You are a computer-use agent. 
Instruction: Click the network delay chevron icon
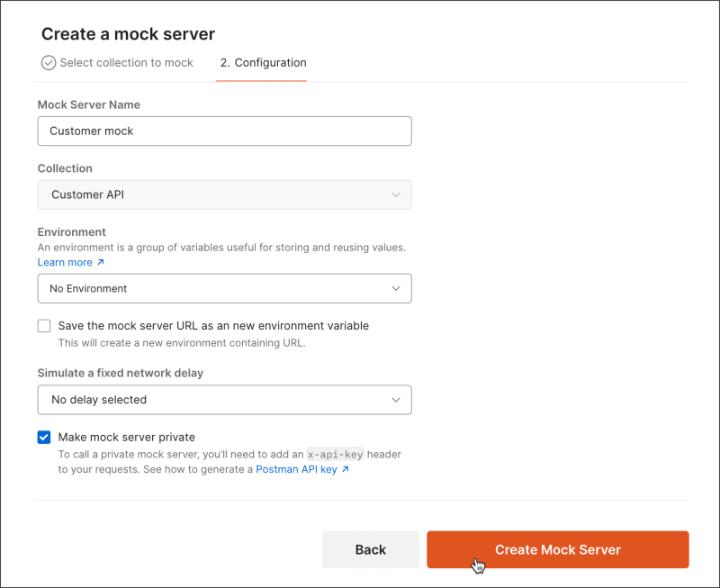(396, 399)
